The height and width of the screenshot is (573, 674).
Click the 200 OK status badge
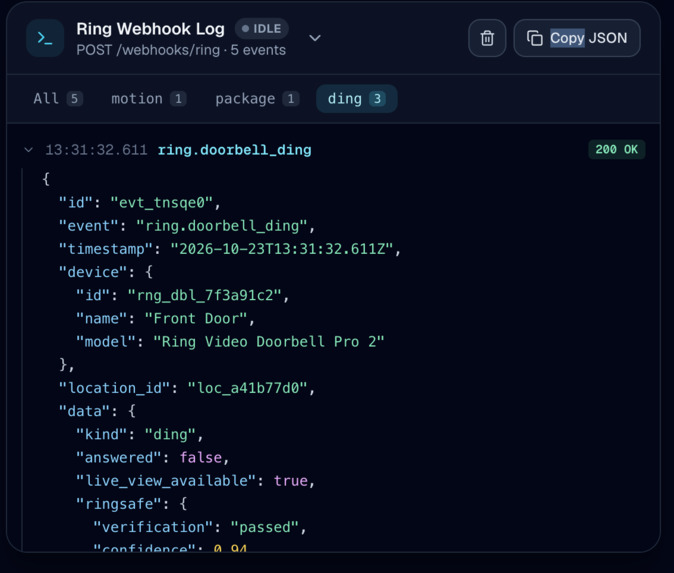tap(616, 150)
